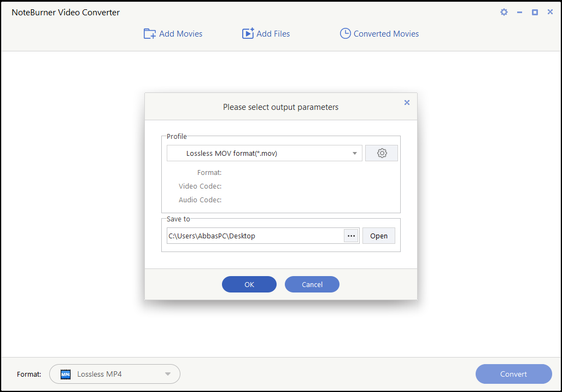Select the Add Movies label
The image size is (562, 392).
coord(180,34)
